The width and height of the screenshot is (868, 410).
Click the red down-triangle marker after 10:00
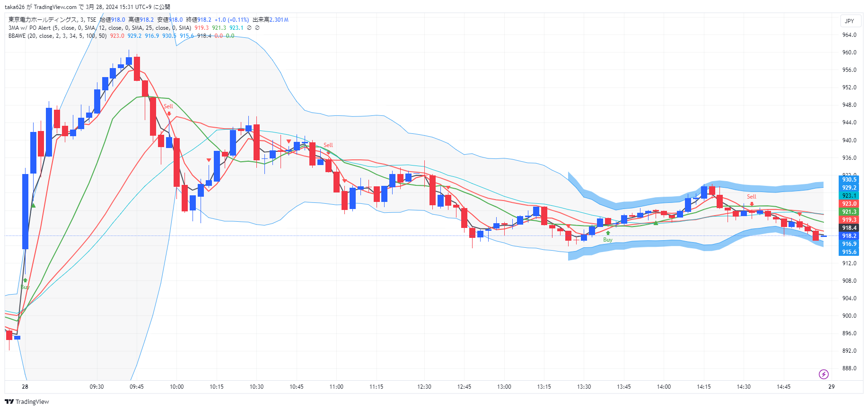click(x=209, y=160)
